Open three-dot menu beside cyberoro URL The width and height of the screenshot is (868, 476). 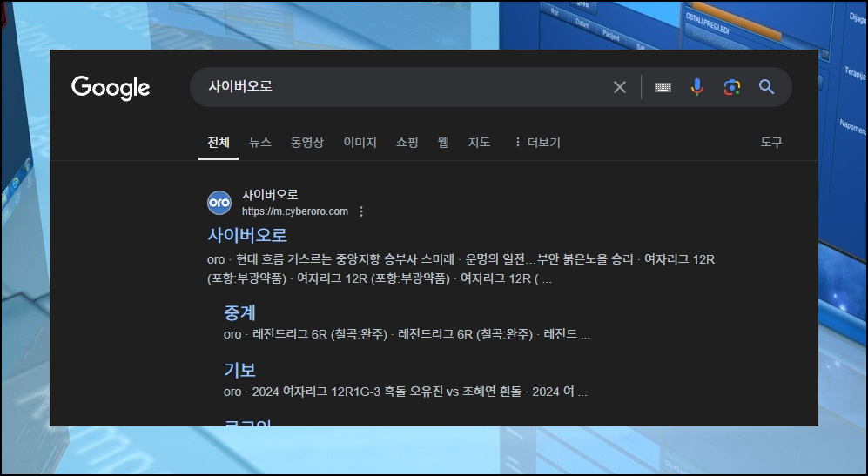[x=361, y=211]
